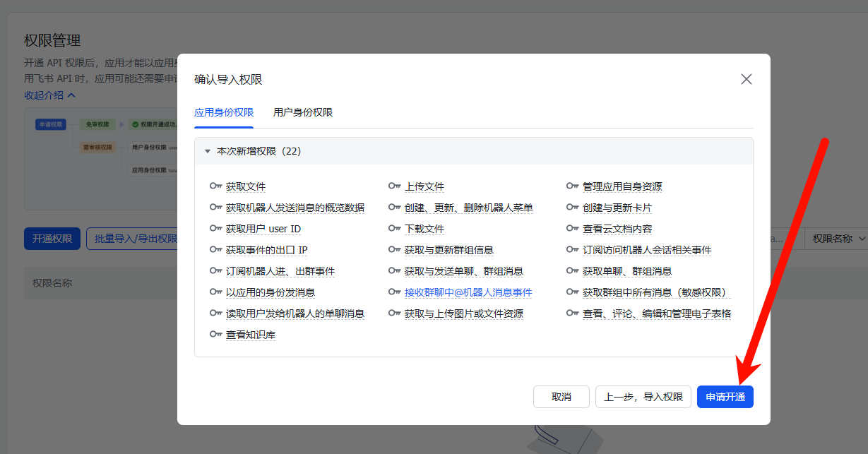This screenshot has width=868, height=454.
Task: Click the 查看云文档内容 permission entry
Action: pyautogui.click(x=617, y=229)
